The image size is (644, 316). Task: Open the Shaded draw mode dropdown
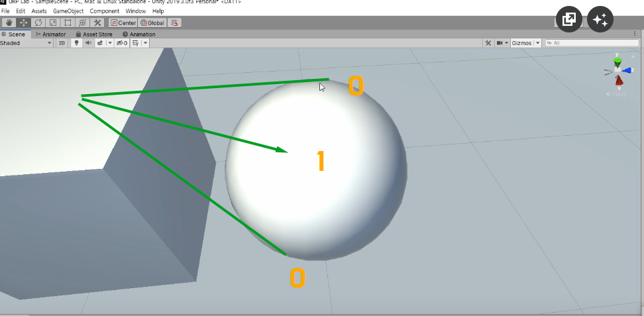27,43
